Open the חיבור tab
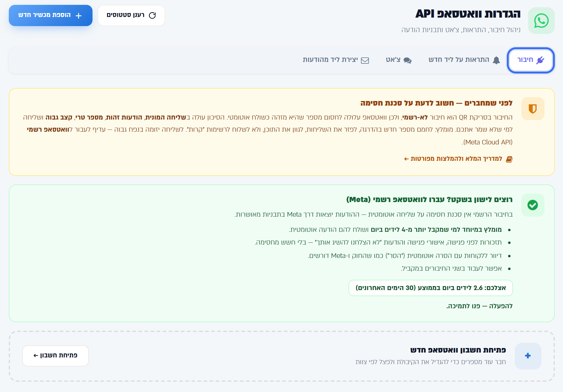This screenshot has height=392, width=563. (531, 60)
